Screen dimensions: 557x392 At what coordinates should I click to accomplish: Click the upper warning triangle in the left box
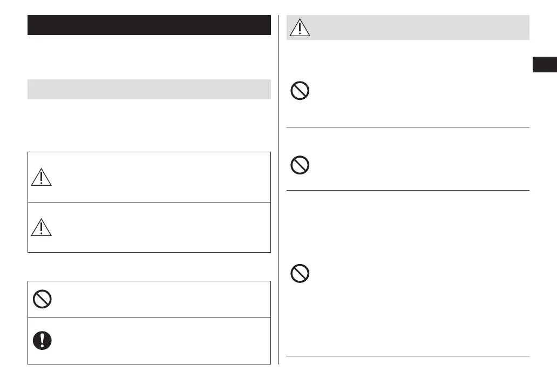[42, 176]
